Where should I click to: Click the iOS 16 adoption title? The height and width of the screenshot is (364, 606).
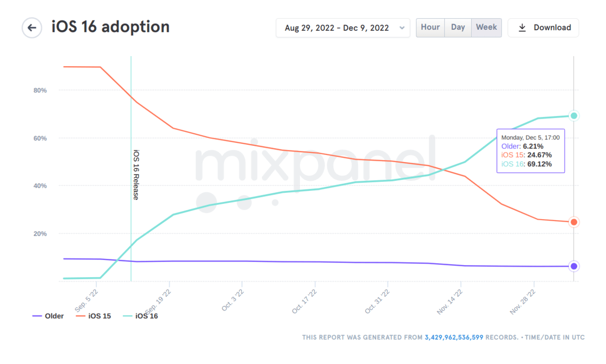point(111,27)
